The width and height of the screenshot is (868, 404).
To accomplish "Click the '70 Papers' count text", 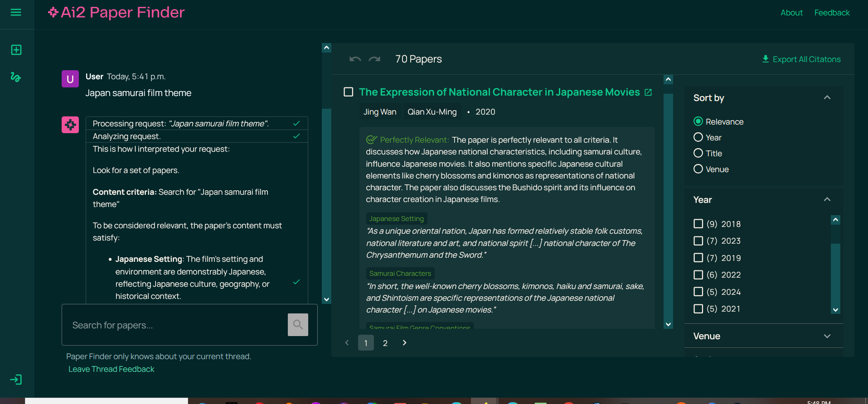I will (418, 59).
